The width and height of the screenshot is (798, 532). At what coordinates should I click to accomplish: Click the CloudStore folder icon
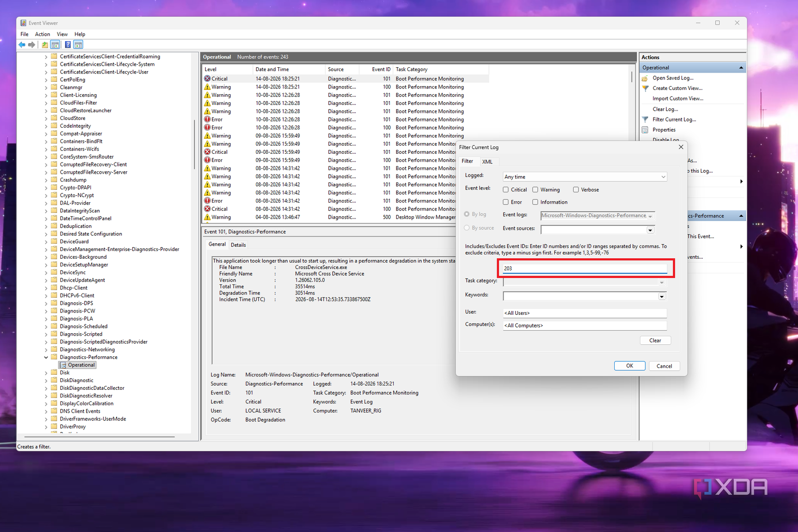54,118
